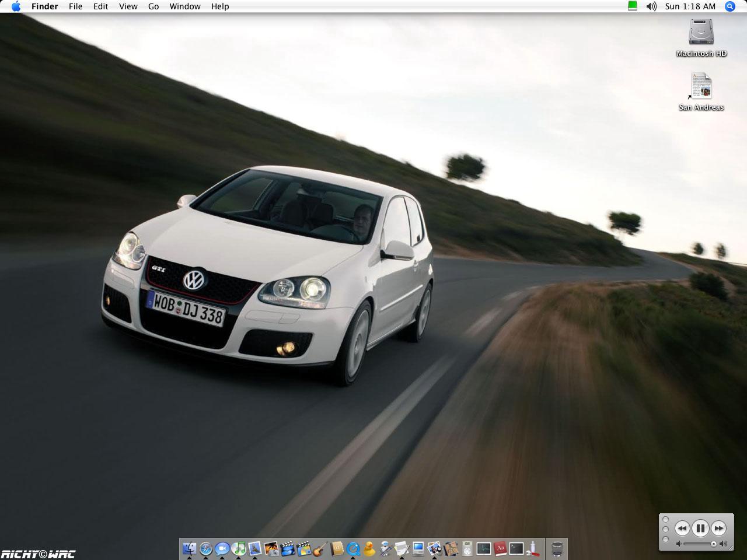Click the rubber duck app icon in the Dock
The image size is (747, 560).
click(369, 548)
